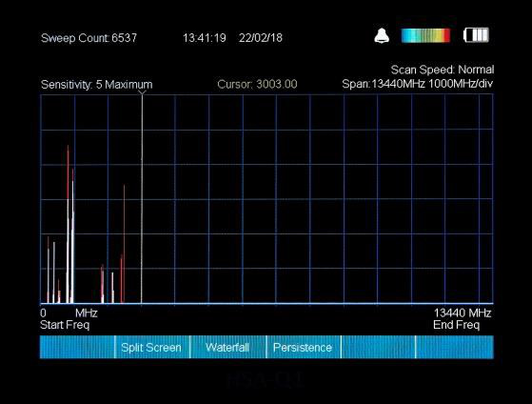This screenshot has width=532, height=404.
Task: Click the Start Freq label
Action: 65,325
